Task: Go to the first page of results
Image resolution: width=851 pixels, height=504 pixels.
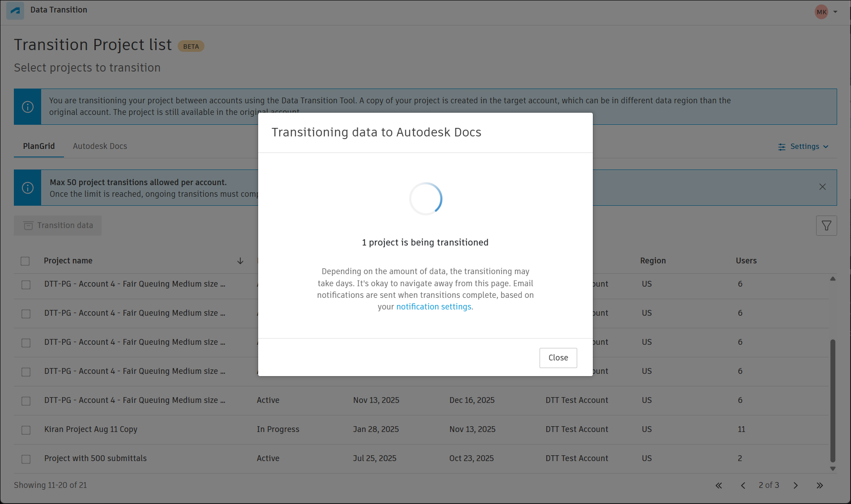Action: (719, 486)
